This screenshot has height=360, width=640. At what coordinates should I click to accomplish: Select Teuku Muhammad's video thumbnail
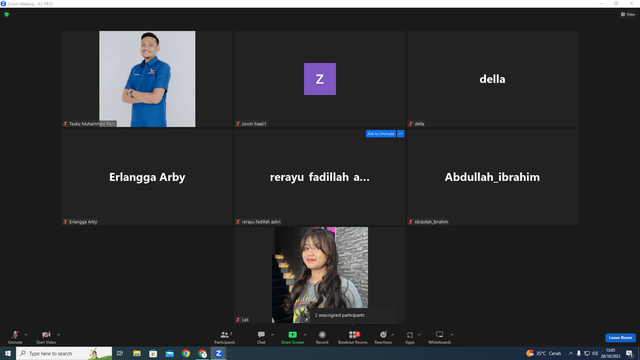coord(147,79)
